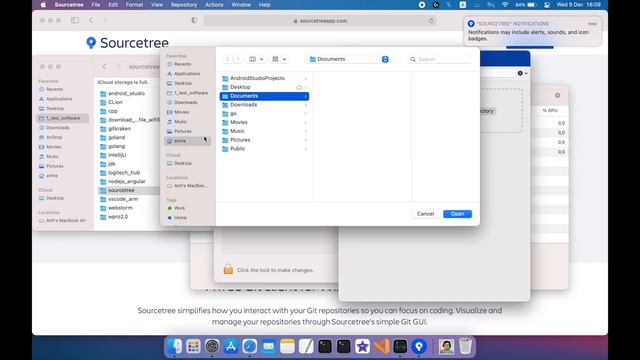Open the Help menu
Image resolution: width=640 pixels, height=360 pixels.
(x=264, y=5)
